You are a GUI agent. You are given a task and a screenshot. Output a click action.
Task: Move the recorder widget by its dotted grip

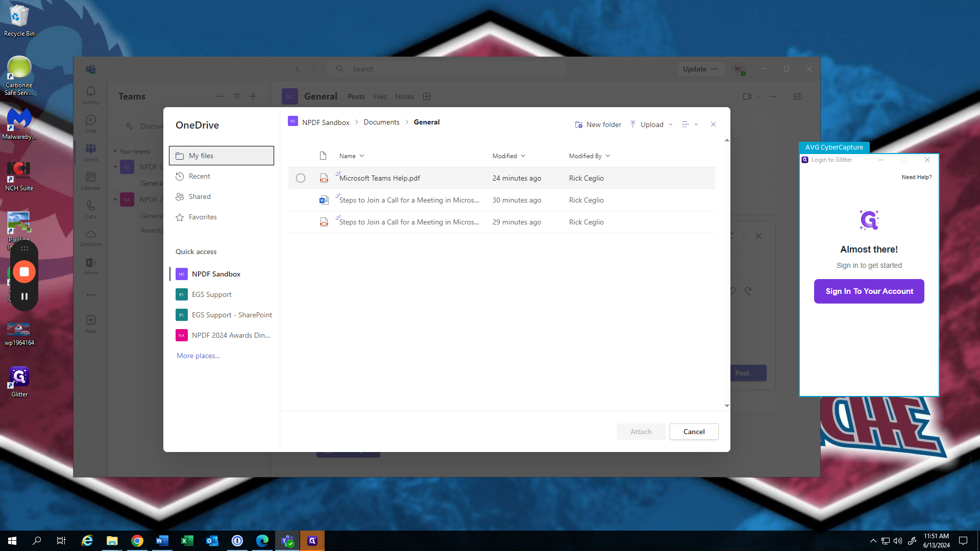[24, 248]
